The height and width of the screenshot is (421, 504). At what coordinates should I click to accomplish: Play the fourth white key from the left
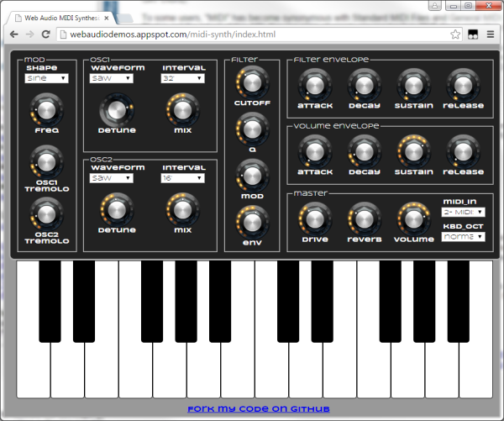[x=135, y=370]
